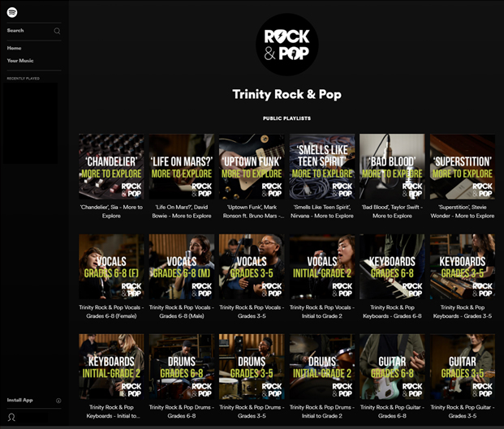
Task: Click "'Chandelier', Sia - More to Explore" title
Action: tap(111, 212)
